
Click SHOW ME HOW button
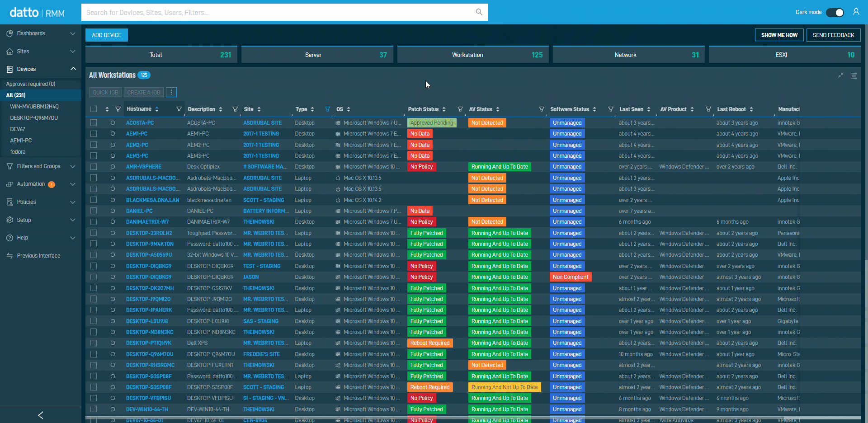pos(779,35)
